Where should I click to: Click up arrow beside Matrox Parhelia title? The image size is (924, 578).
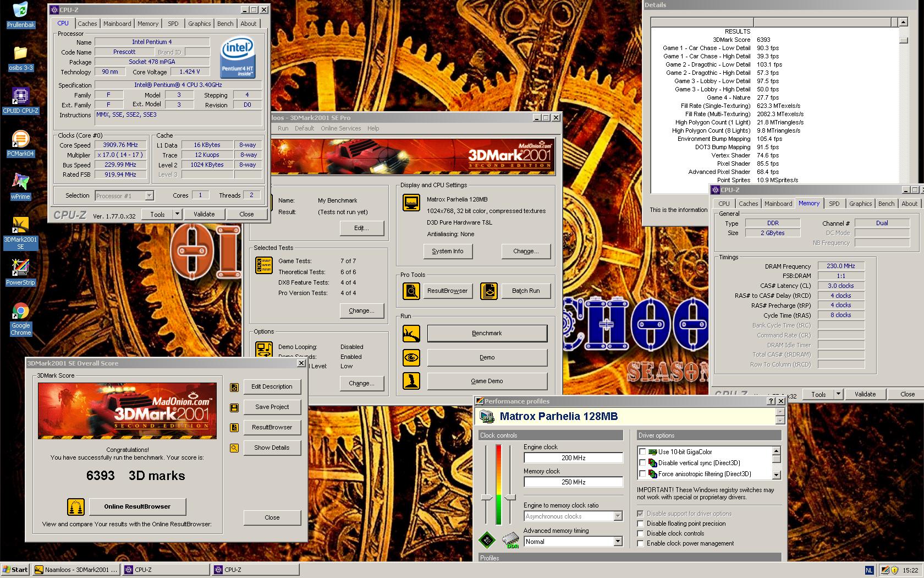pos(780,412)
